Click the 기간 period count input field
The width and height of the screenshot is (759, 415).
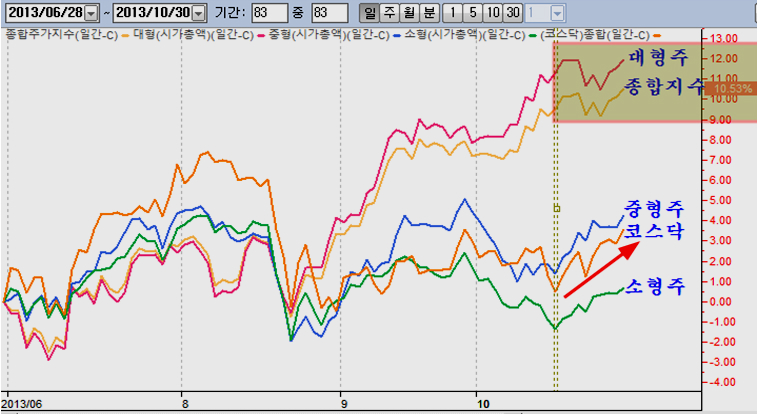[x=270, y=13]
